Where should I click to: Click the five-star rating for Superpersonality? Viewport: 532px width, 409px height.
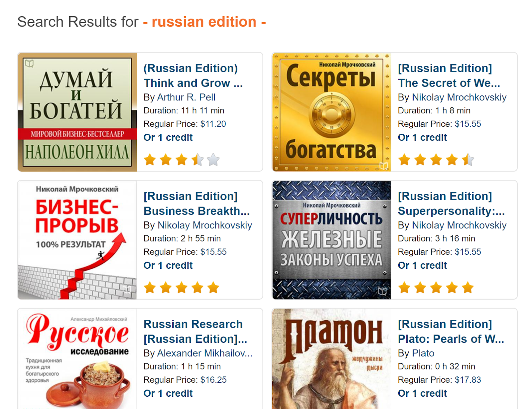click(436, 288)
